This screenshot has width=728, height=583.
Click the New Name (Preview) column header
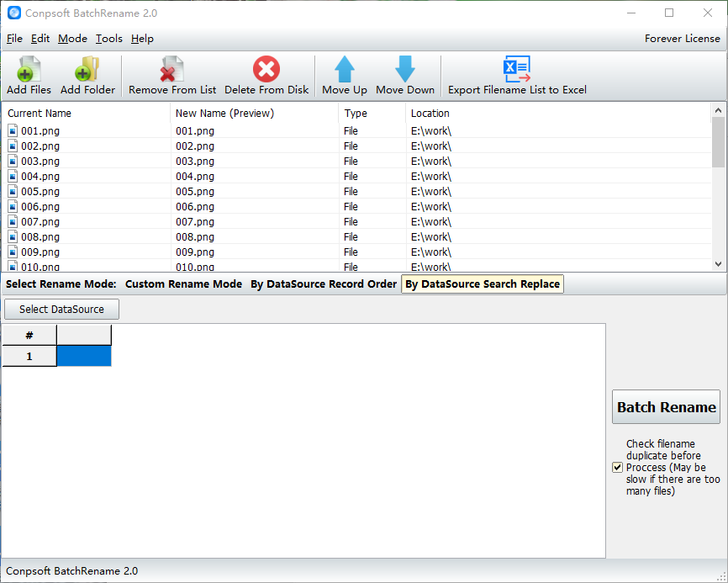tap(255, 113)
